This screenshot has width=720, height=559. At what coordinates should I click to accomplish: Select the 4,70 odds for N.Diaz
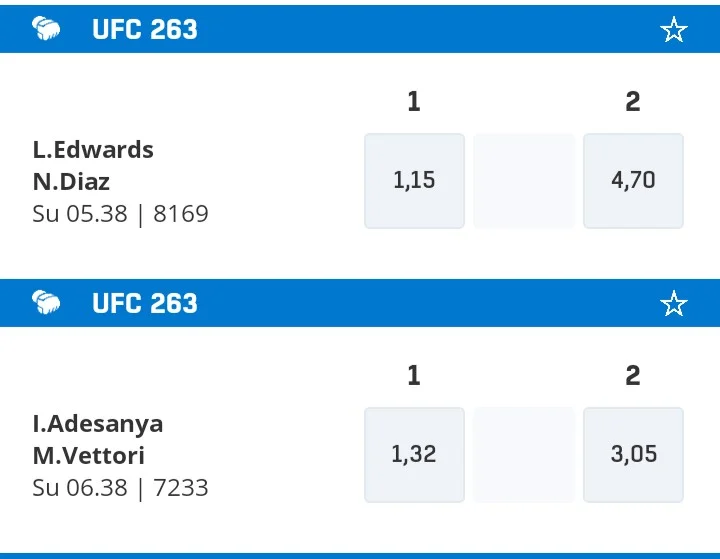633,181
